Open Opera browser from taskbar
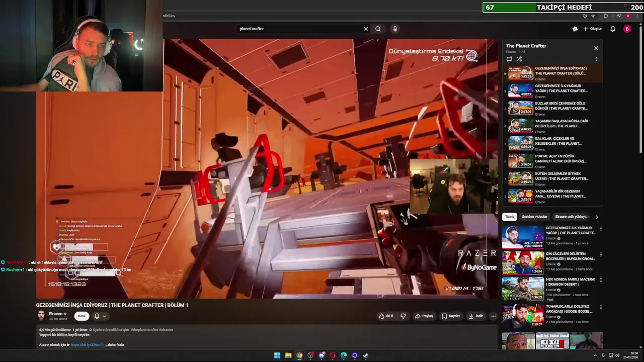This screenshot has width=644, height=362. coord(333,355)
